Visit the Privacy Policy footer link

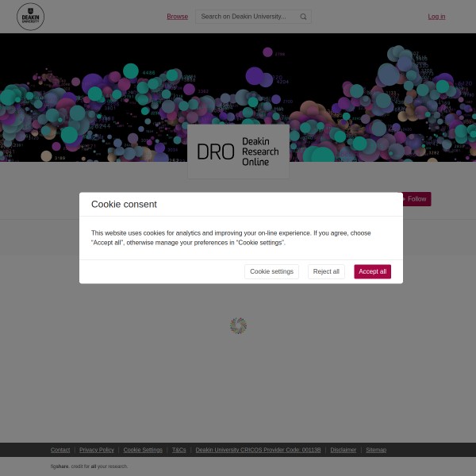point(97,450)
